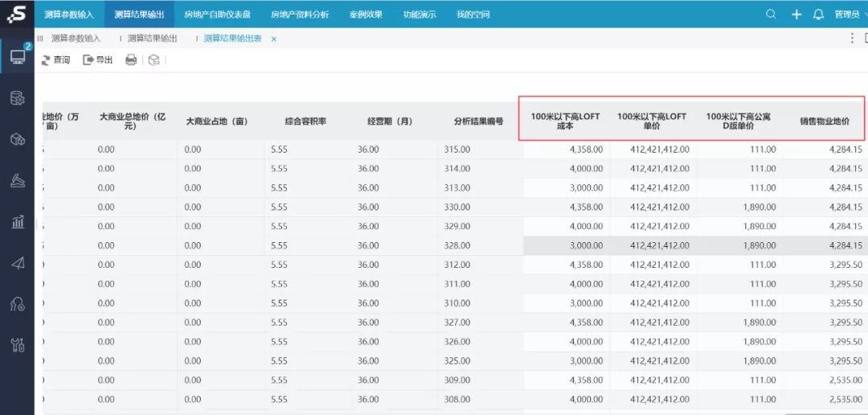The height and width of the screenshot is (415, 868).
Task: Open notifications bell icon
Action: [x=818, y=14]
